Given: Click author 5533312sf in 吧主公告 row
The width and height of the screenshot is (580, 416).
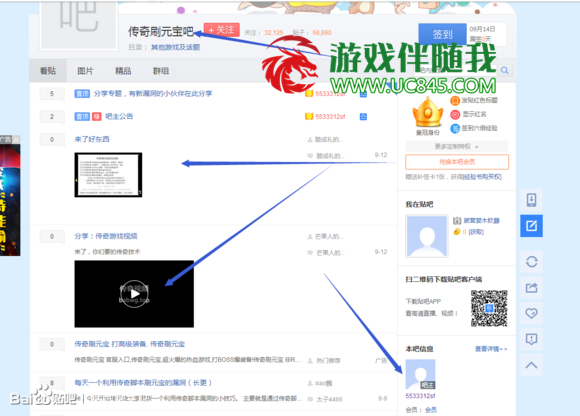Looking at the screenshot, I should pyautogui.click(x=330, y=117).
